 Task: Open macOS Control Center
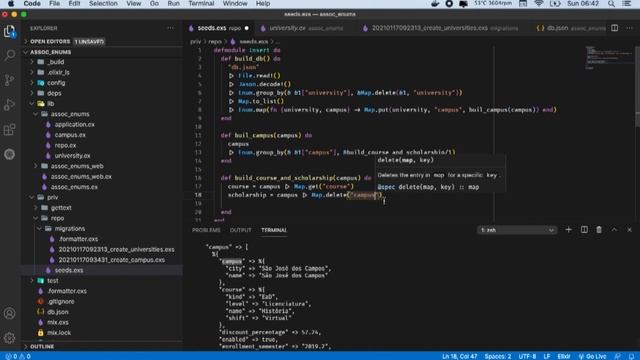(x=627, y=4)
